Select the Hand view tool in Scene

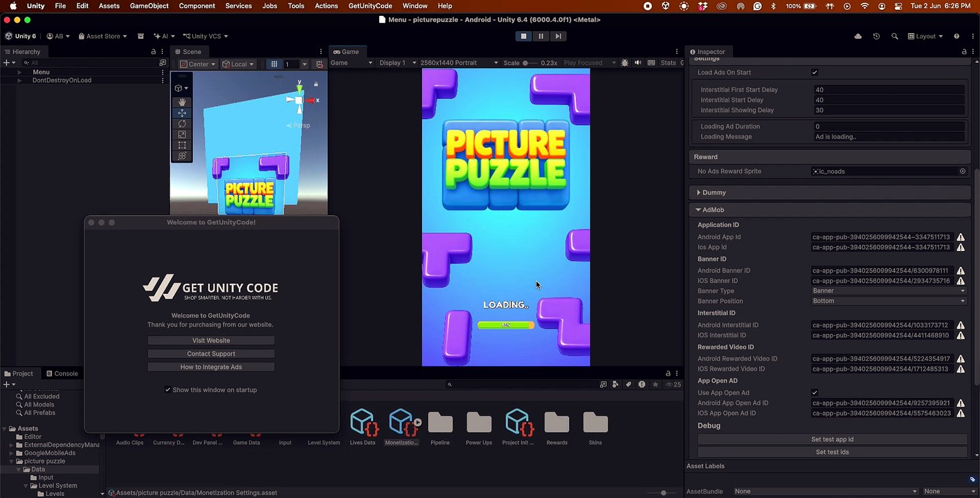[182, 102]
